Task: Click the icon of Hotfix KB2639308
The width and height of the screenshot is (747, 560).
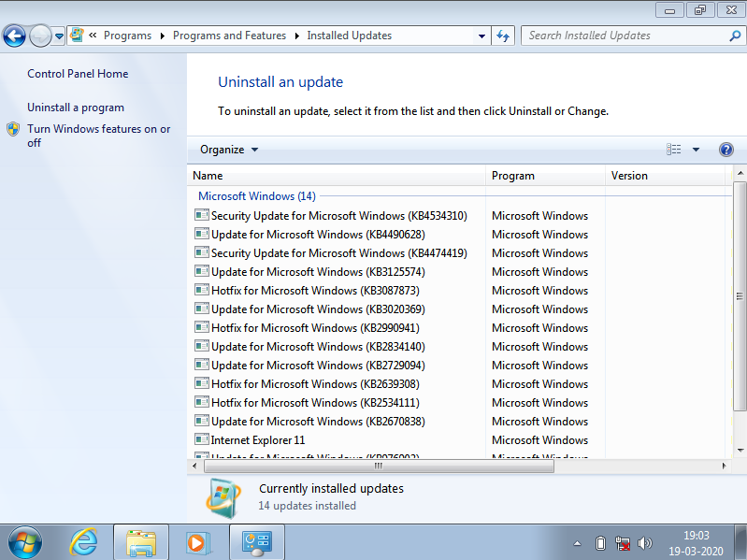Action: tap(202, 383)
